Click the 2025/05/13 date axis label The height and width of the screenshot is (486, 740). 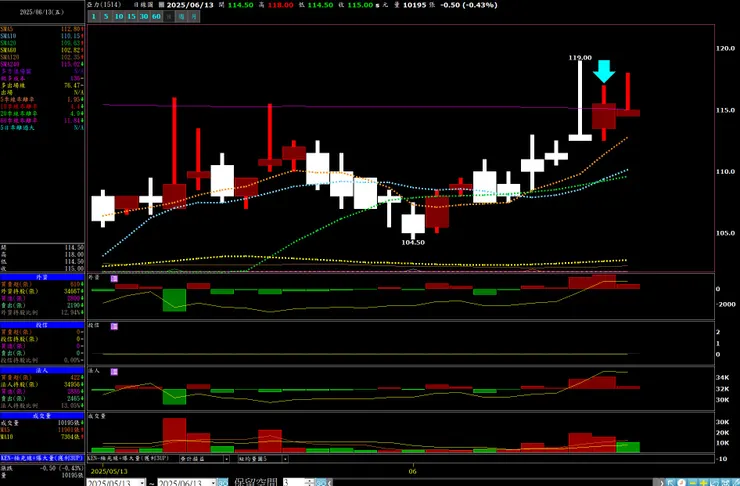tap(109, 471)
